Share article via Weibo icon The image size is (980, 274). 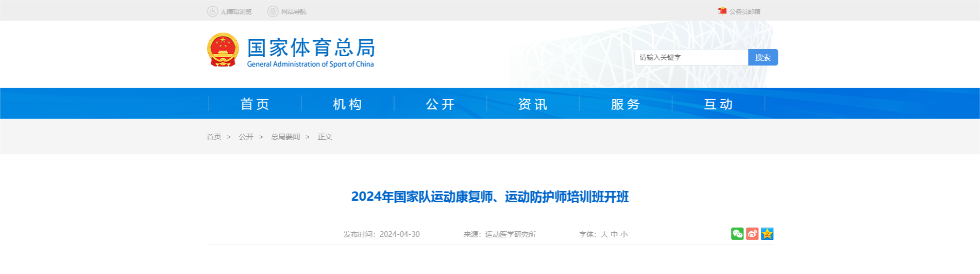[752, 234]
